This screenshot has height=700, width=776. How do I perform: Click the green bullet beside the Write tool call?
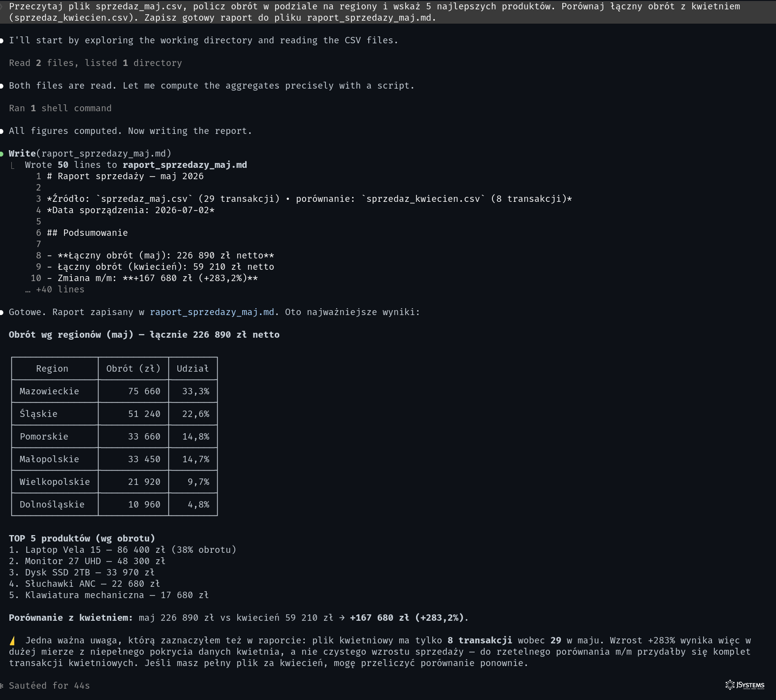(2, 154)
